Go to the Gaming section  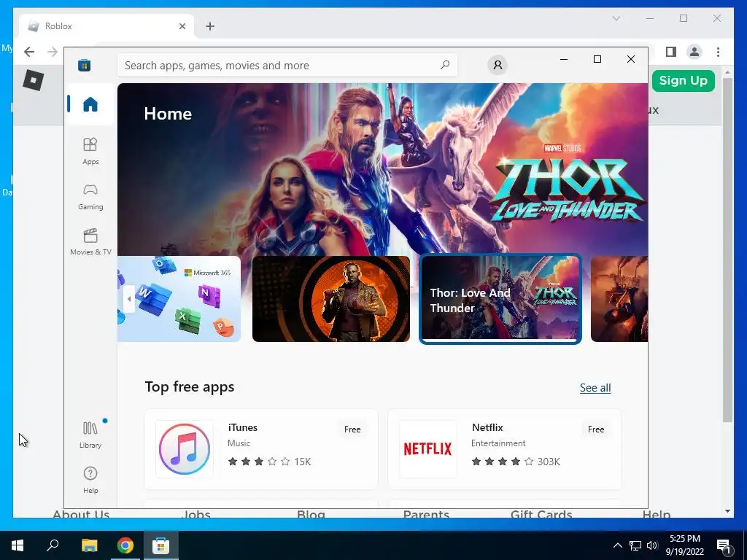[x=90, y=197]
